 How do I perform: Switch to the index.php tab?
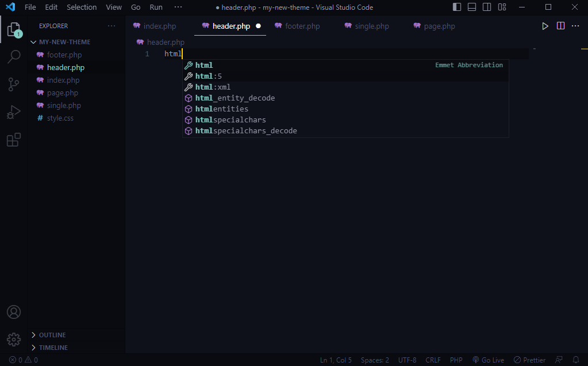pyautogui.click(x=159, y=26)
